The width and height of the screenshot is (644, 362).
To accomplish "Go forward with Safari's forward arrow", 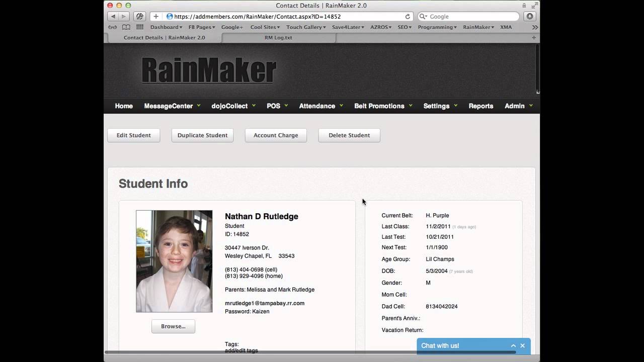I will click(124, 17).
